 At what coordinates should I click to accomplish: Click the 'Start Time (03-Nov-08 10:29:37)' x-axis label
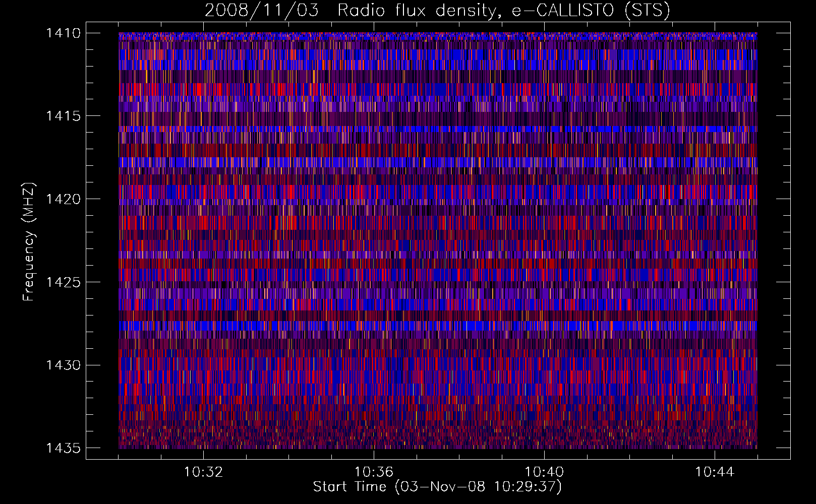point(437,487)
